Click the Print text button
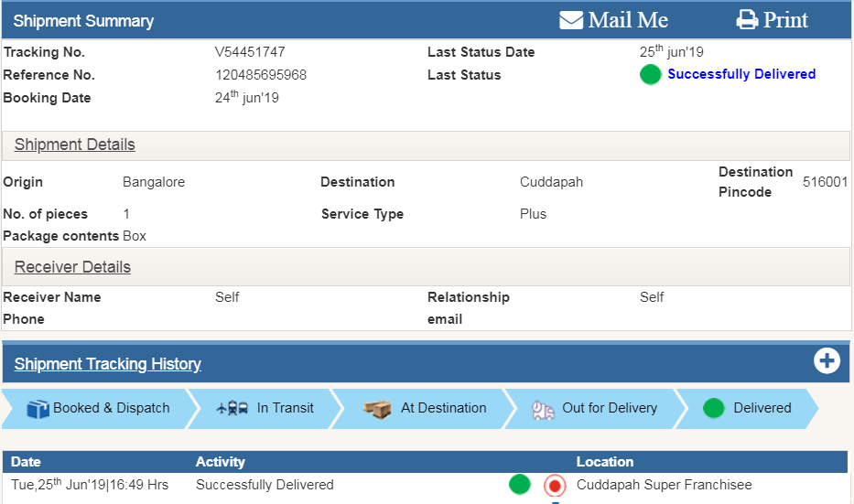 coord(785,20)
